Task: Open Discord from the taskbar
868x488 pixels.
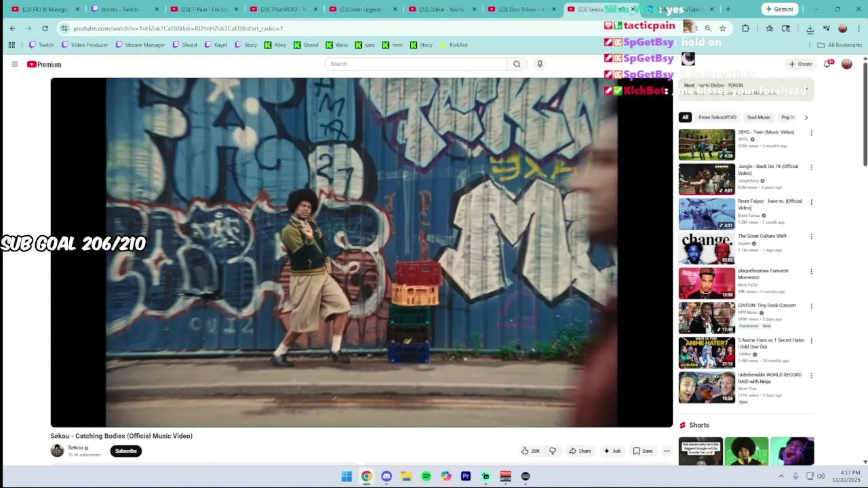Action: [387, 476]
